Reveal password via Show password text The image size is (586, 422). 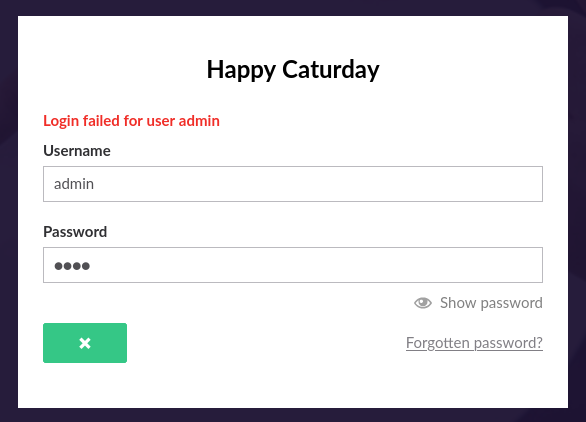point(491,303)
